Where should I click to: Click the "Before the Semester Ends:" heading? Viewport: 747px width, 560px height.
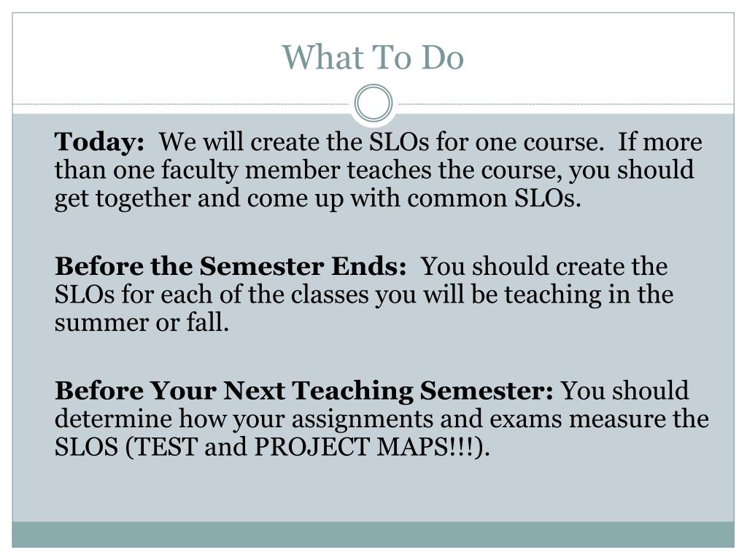click(231, 267)
